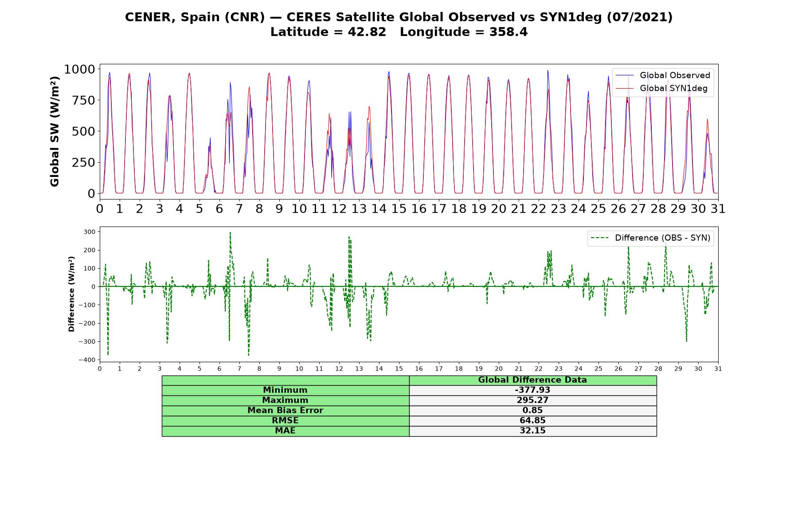Click the Maximum value 295.27 cell
The height and width of the screenshot is (532, 798).
click(x=533, y=400)
